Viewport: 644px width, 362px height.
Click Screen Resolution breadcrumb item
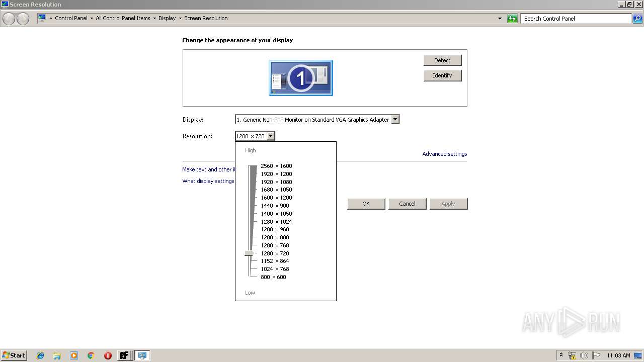(206, 18)
